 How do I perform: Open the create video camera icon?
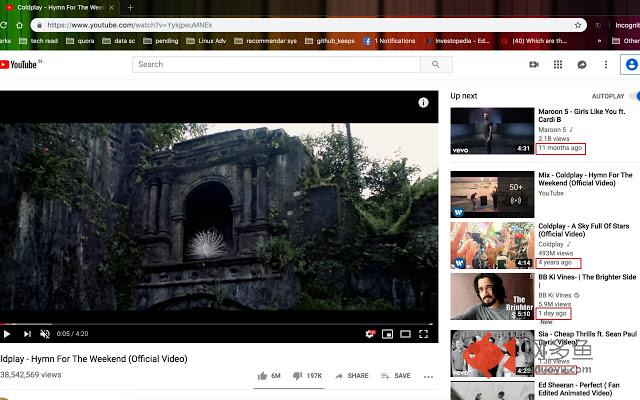pyautogui.click(x=534, y=64)
